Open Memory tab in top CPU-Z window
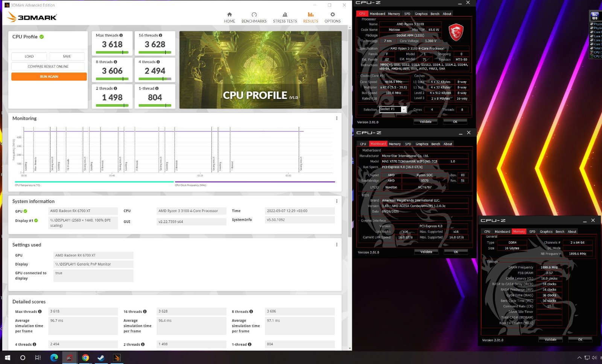The height and width of the screenshot is (364, 602). pyautogui.click(x=394, y=14)
